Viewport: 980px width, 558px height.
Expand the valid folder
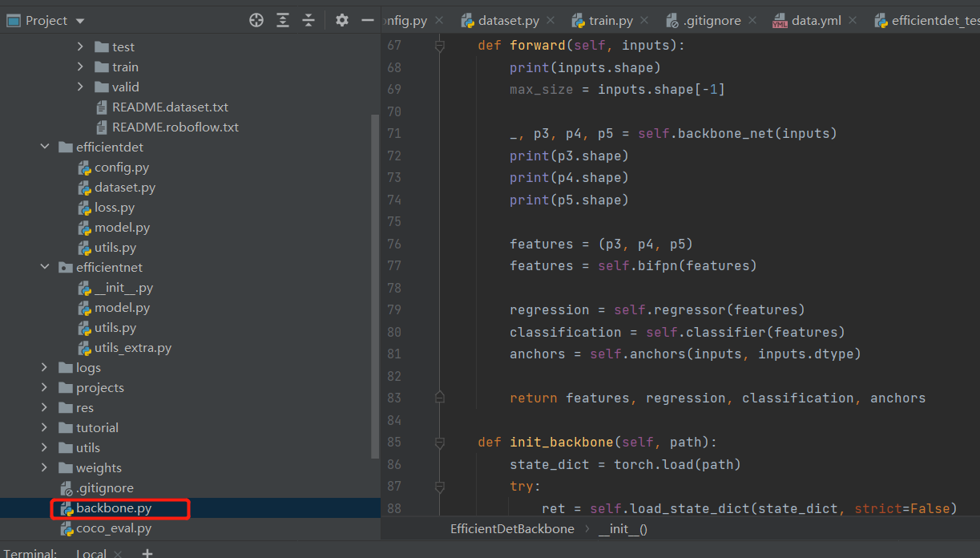[x=80, y=87]
